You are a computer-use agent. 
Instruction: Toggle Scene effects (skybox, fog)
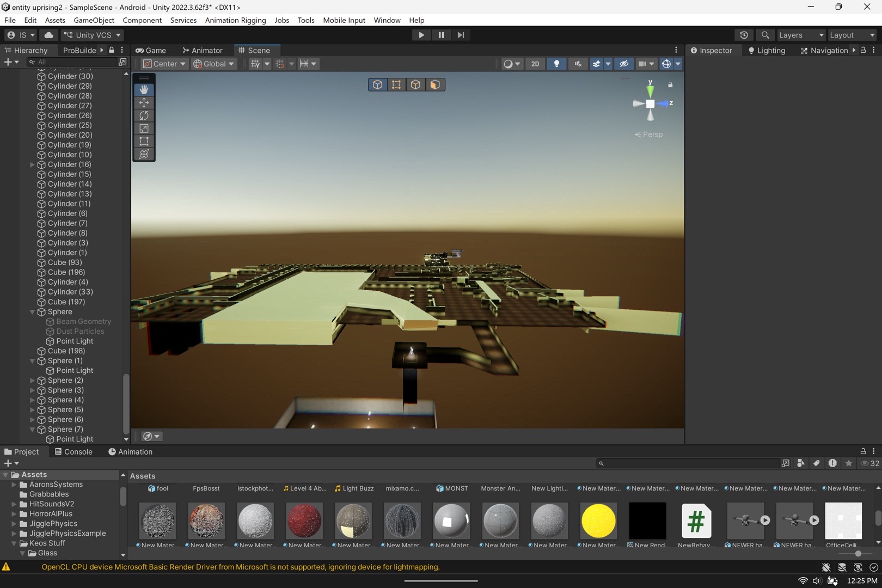[x=597, y=64]
